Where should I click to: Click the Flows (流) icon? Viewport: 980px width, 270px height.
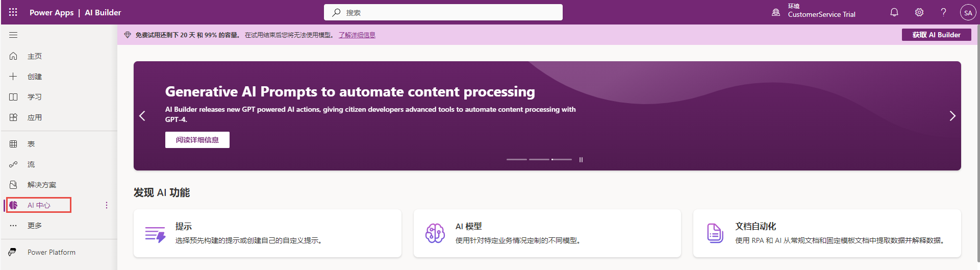(x=13, y=164)
